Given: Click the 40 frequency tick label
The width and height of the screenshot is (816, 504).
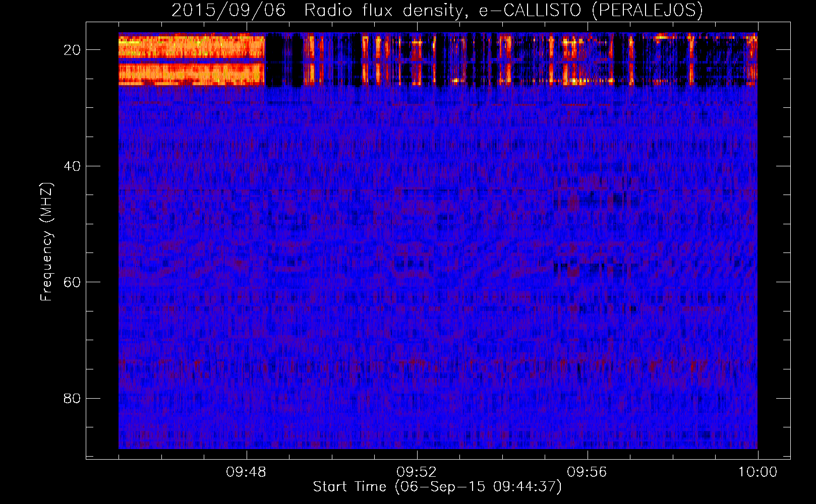Looking at the screenshot, I should click(x=72, y=166).
